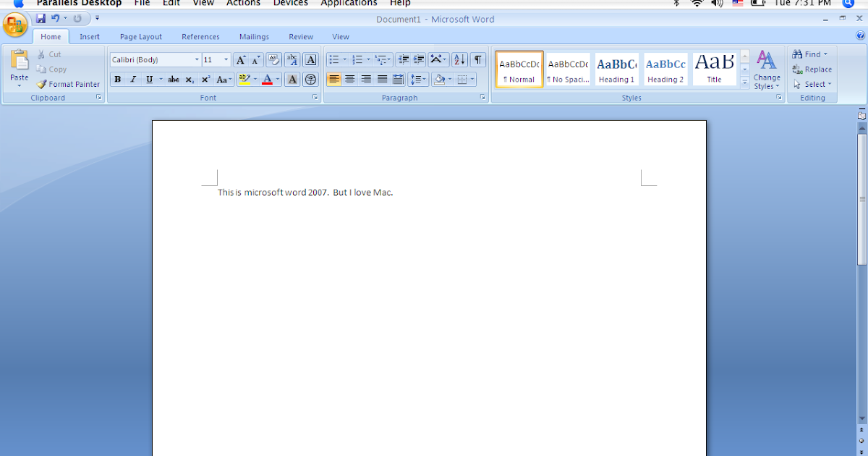
Task: Toggle character shading
Action: [x=292, y=80]
